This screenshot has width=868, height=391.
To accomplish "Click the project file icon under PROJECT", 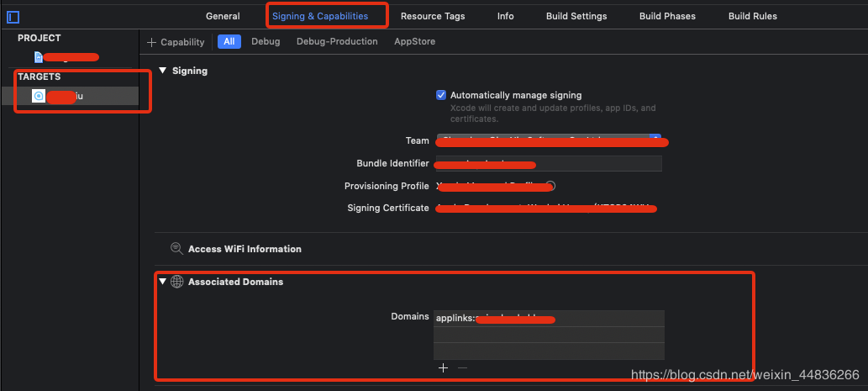I will (x=39, y=56).
